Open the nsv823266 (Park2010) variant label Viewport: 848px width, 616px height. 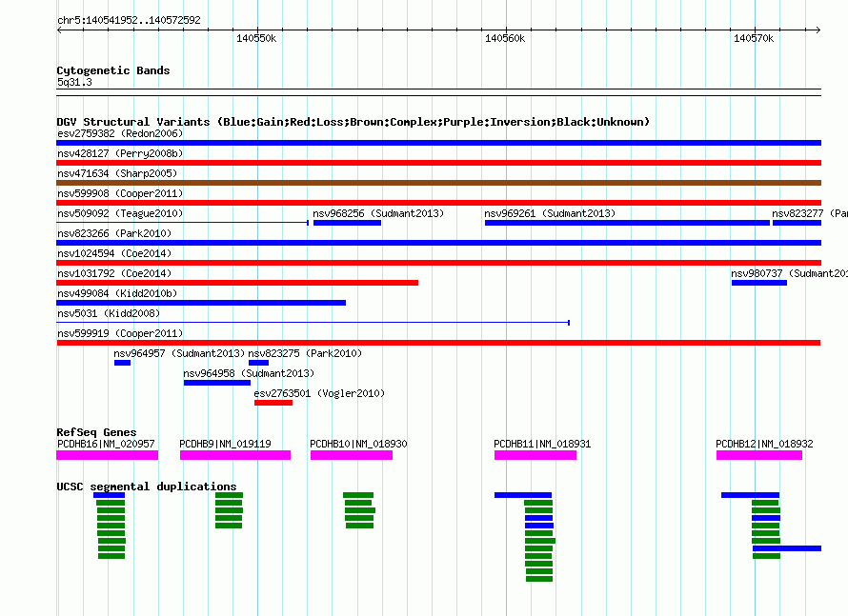click(x=114, y=233)
